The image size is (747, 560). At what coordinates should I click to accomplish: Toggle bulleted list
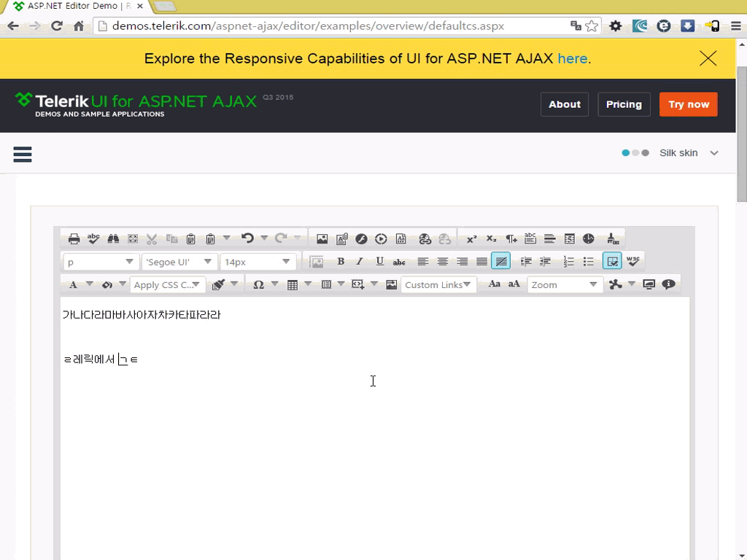(x=589, y=261)
